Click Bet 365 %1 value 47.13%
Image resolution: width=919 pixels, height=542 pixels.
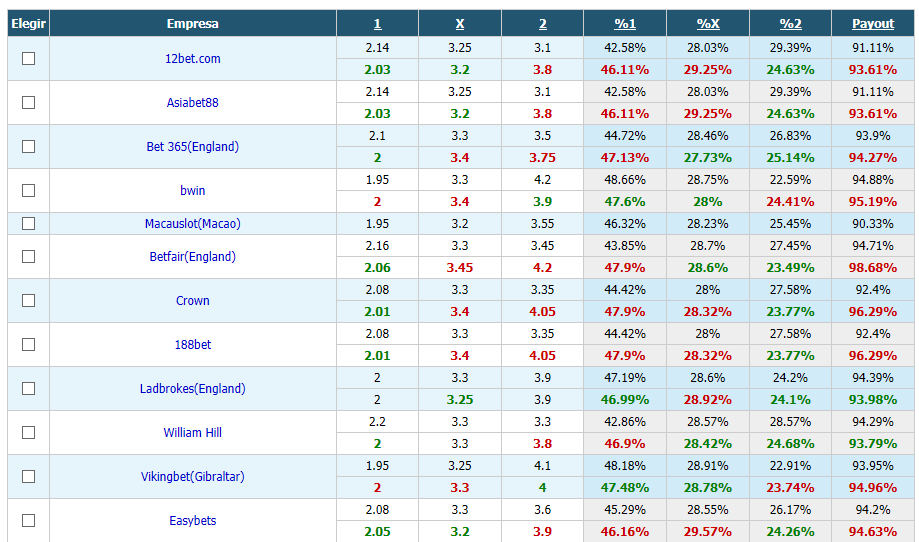click(625, 158)
